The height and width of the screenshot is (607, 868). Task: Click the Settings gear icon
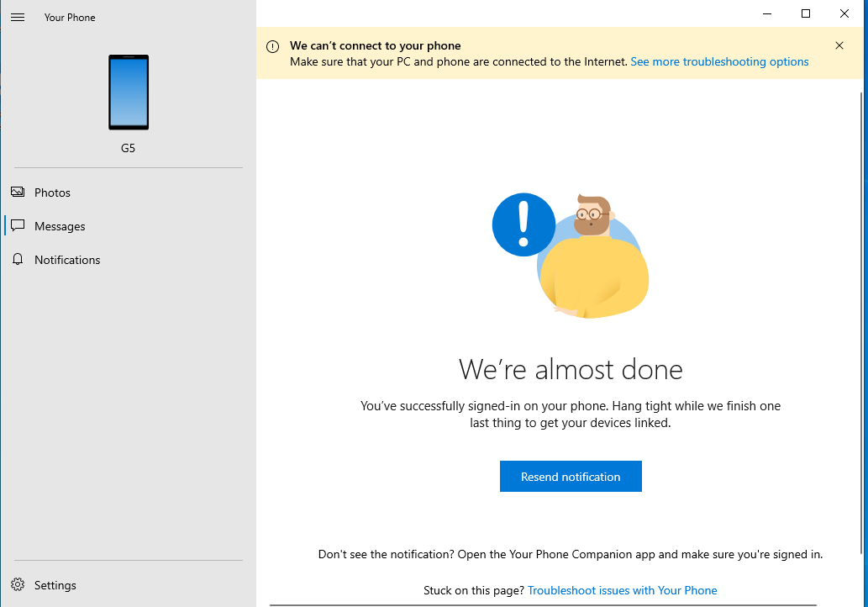(18, 585)
